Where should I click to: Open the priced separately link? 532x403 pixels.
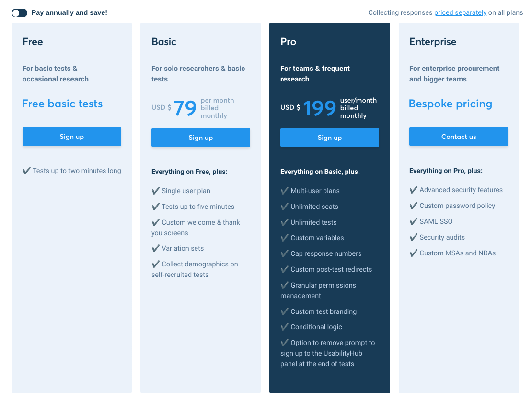460,13
